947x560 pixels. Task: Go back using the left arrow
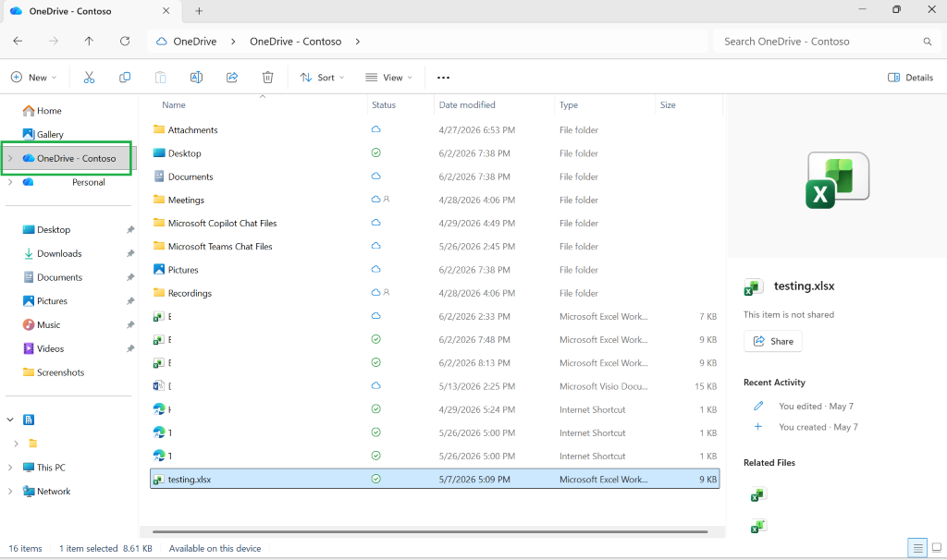pos(18,41)
